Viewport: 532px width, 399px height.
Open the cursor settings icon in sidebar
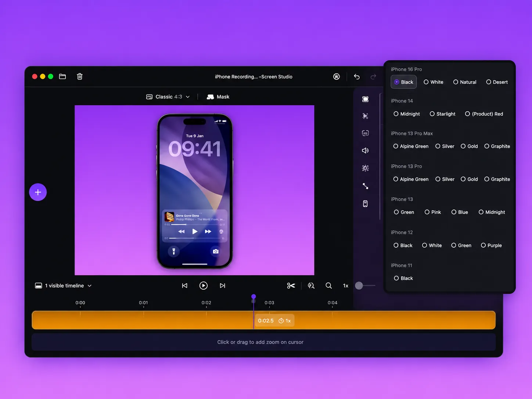click(x=365, y=116)
